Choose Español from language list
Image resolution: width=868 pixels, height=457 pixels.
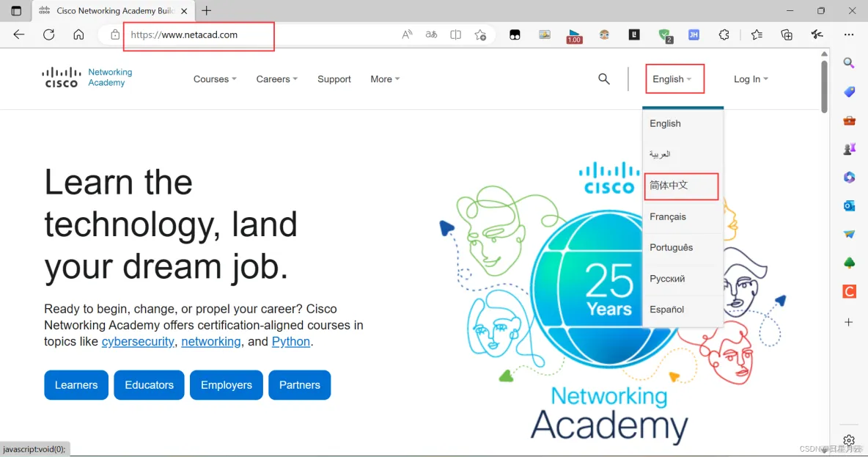pyautogui.click(x=683, y=310)
